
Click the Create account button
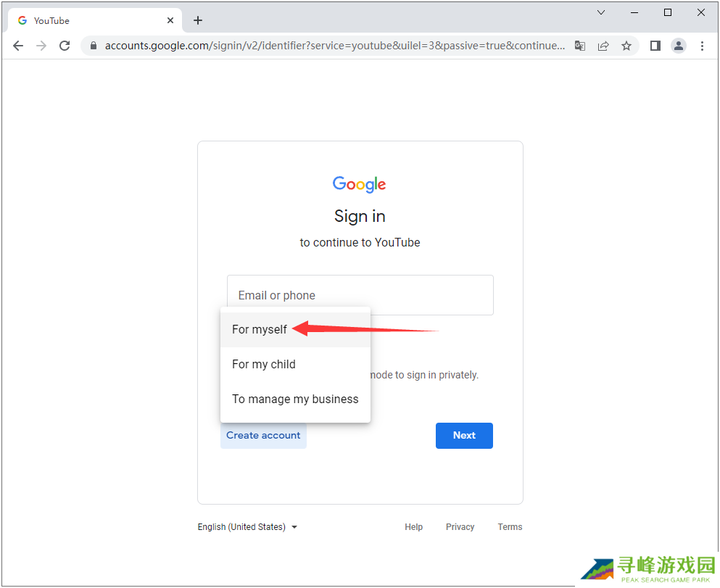click(263, 436)
